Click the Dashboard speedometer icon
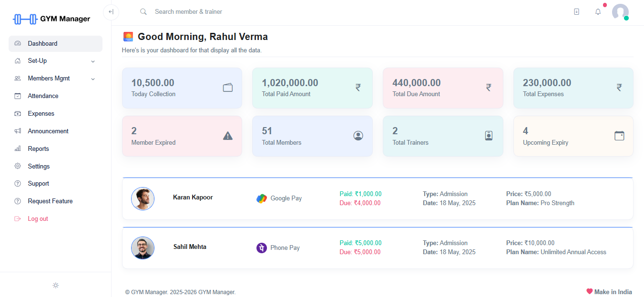 click(18, 43)
